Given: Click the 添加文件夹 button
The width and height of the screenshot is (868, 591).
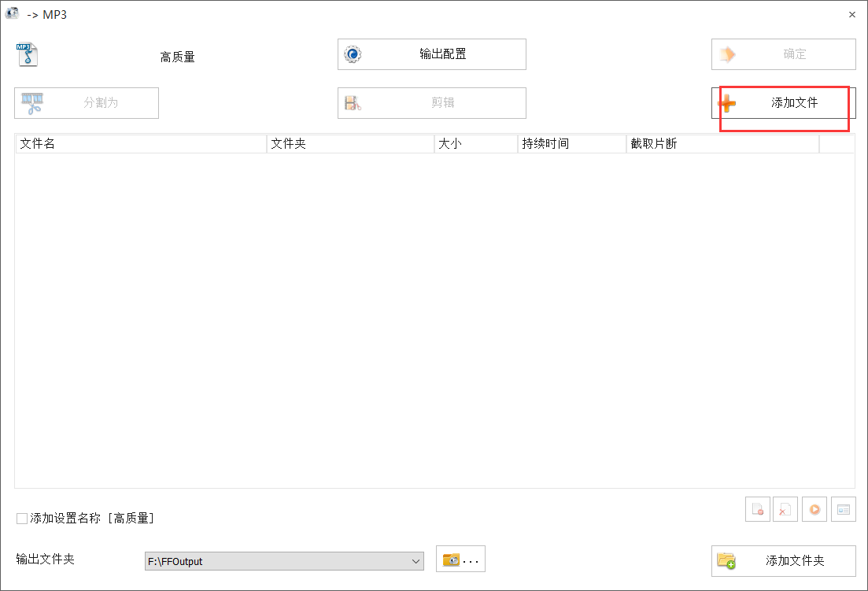Looking at the screenshot, I should pyautogui.click(x=783, y=560).
